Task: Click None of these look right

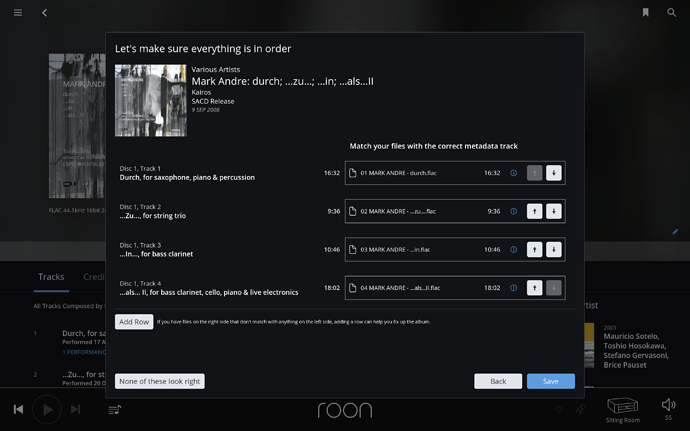Action: [160, 381]
